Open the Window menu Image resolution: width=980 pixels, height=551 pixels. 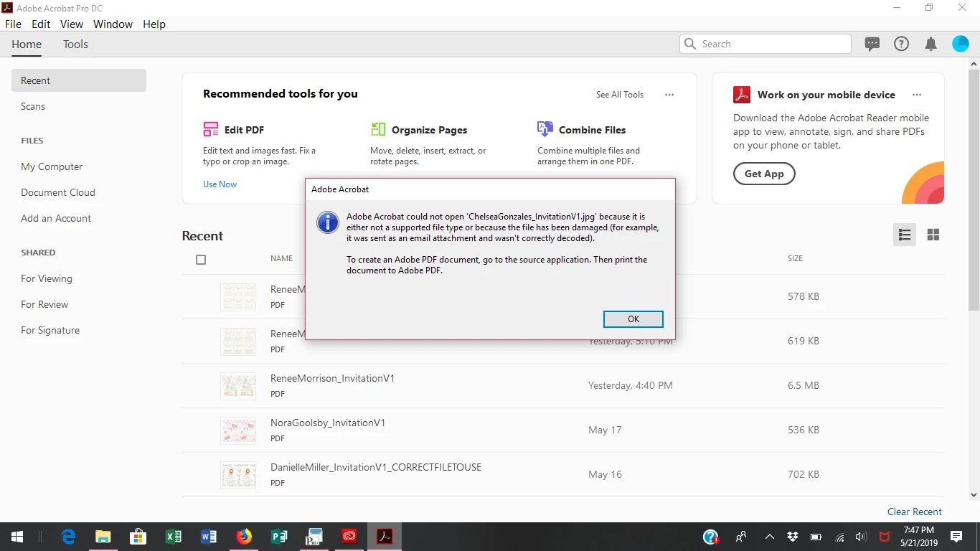[113, 24]
